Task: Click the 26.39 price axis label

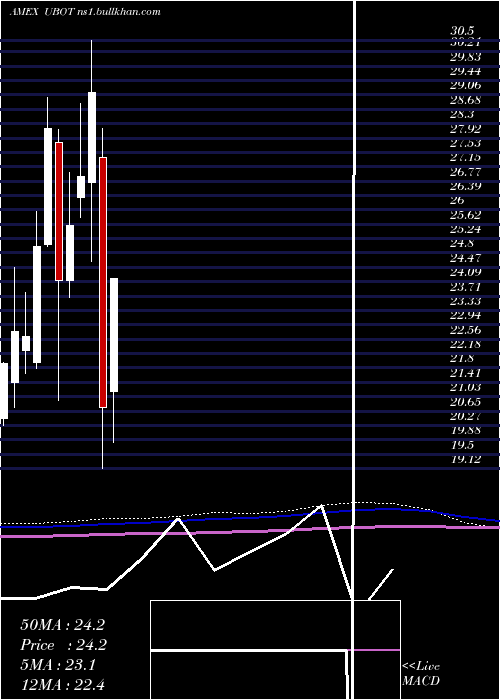Action: pyautogui.click(x=466, y=186)
